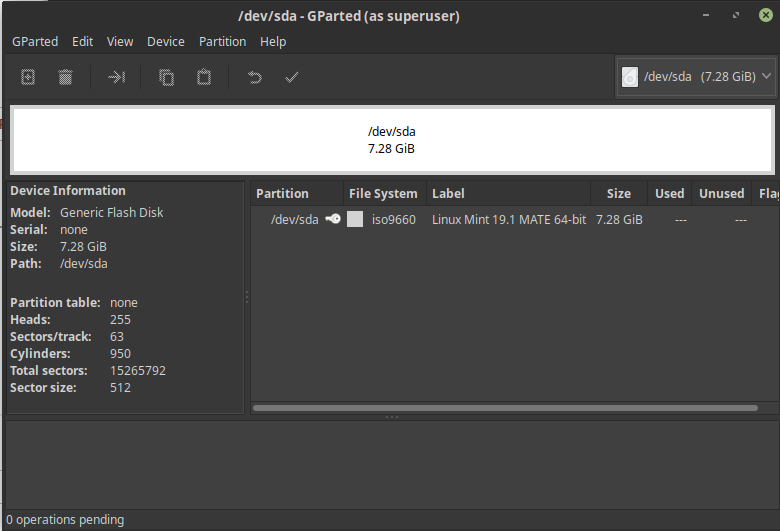The height and width of the screenshot is (531, 780).
Task: Click the horizontal scrollbar under partition list
Action: coord(505,408)
